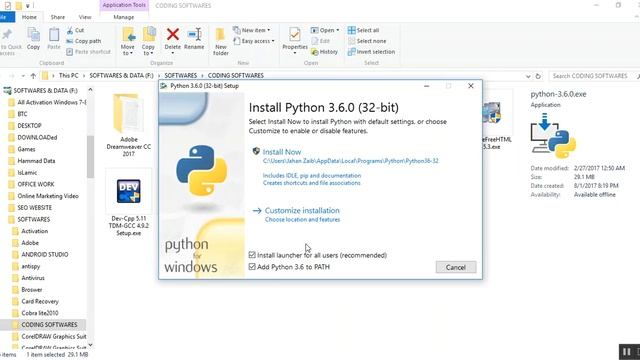Click Application Tools contextual tab

pyautogui.click(x=124, y=5)
